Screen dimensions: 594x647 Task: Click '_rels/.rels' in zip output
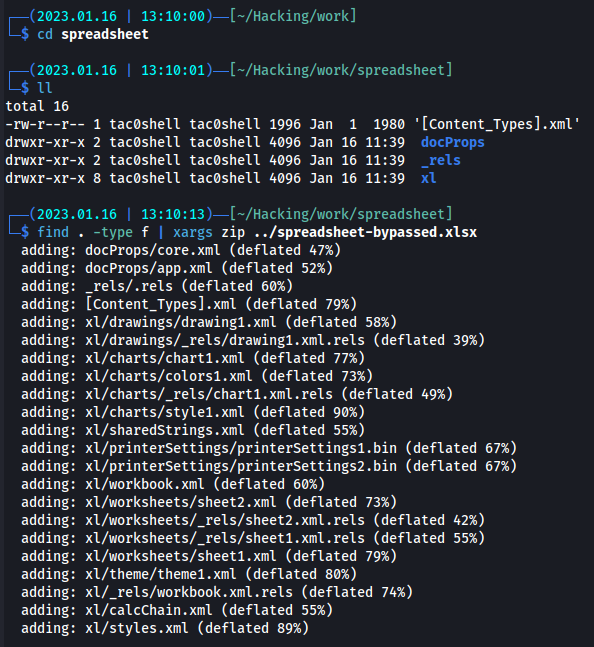129,286
